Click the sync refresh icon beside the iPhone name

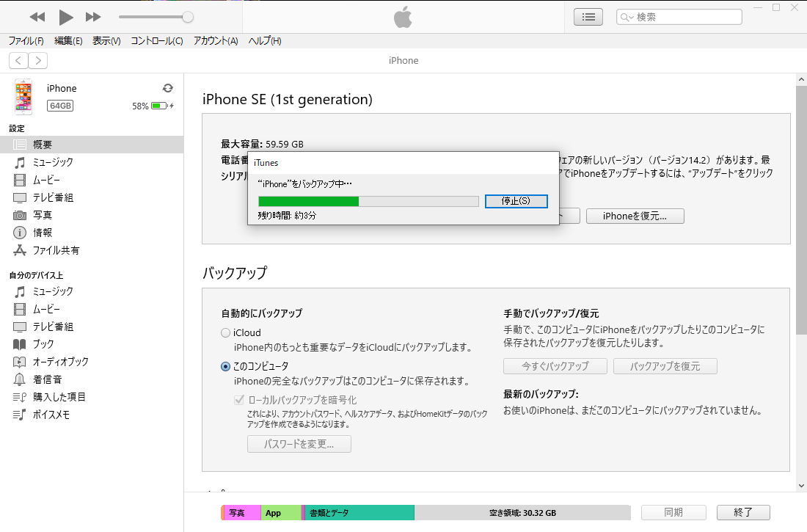[168, 87]
